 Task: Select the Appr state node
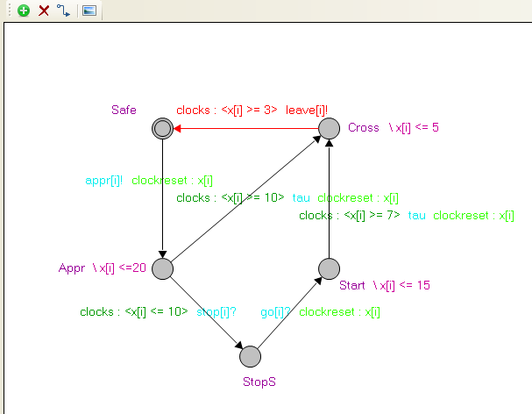162,268
